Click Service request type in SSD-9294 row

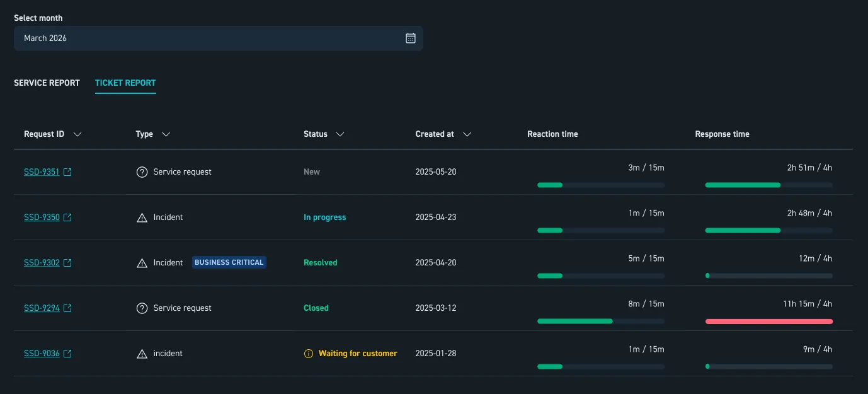tap(183, 308)
